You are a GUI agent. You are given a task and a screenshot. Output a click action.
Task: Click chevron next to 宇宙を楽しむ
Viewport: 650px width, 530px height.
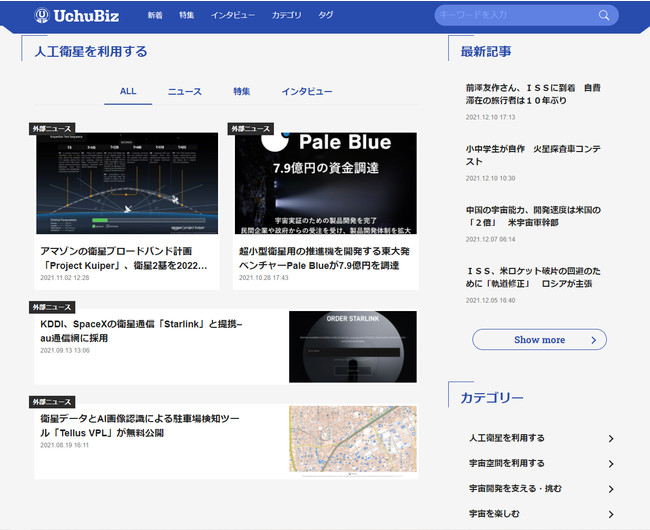611,514
